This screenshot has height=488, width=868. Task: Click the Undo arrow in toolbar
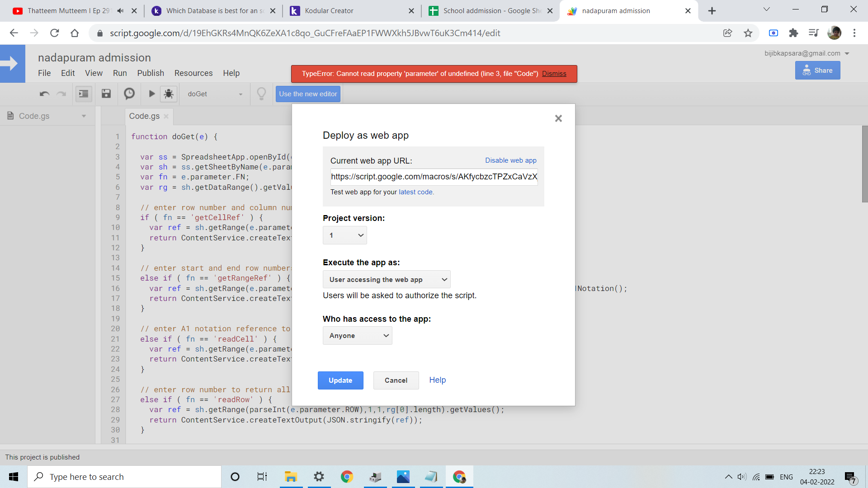coord(44,94)
